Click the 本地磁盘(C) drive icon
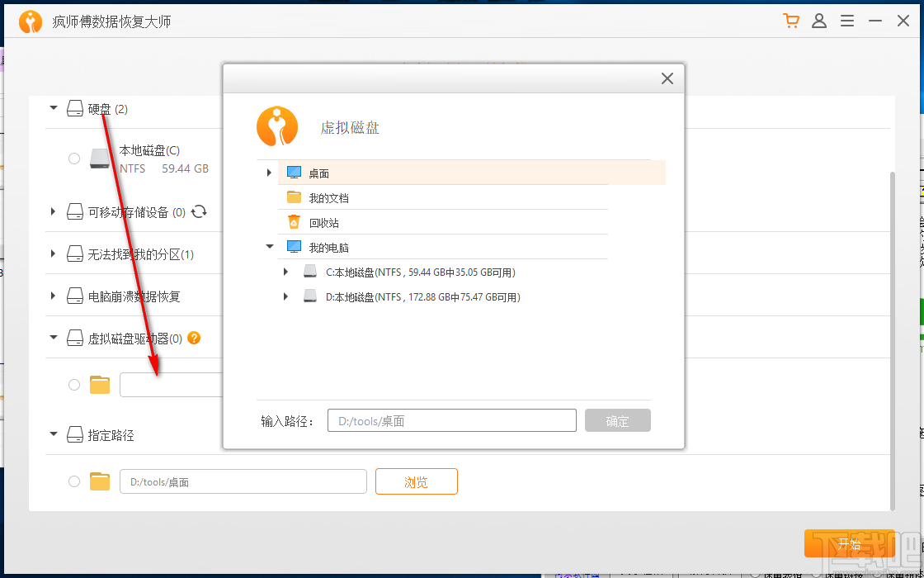924x578 pixels. coord(100,159)
